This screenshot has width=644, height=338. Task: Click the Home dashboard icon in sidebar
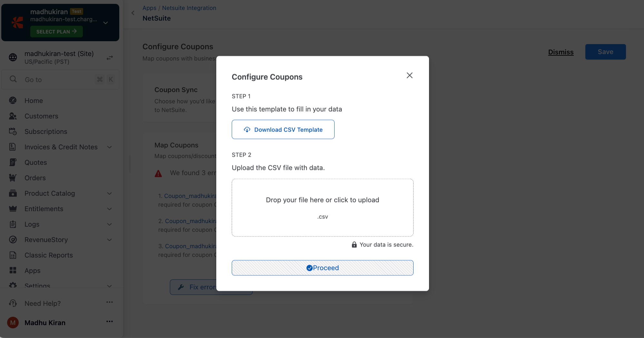tap(13, 100)
